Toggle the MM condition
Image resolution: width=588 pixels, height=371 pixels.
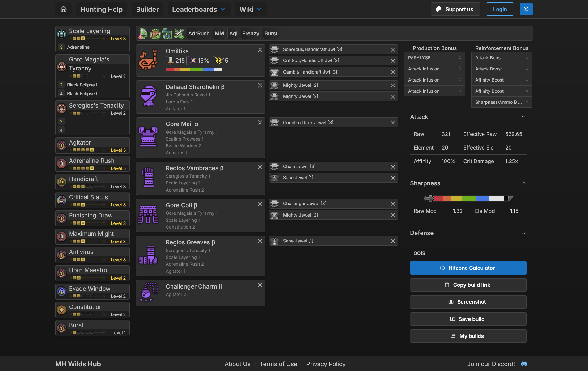pos(219,33)
